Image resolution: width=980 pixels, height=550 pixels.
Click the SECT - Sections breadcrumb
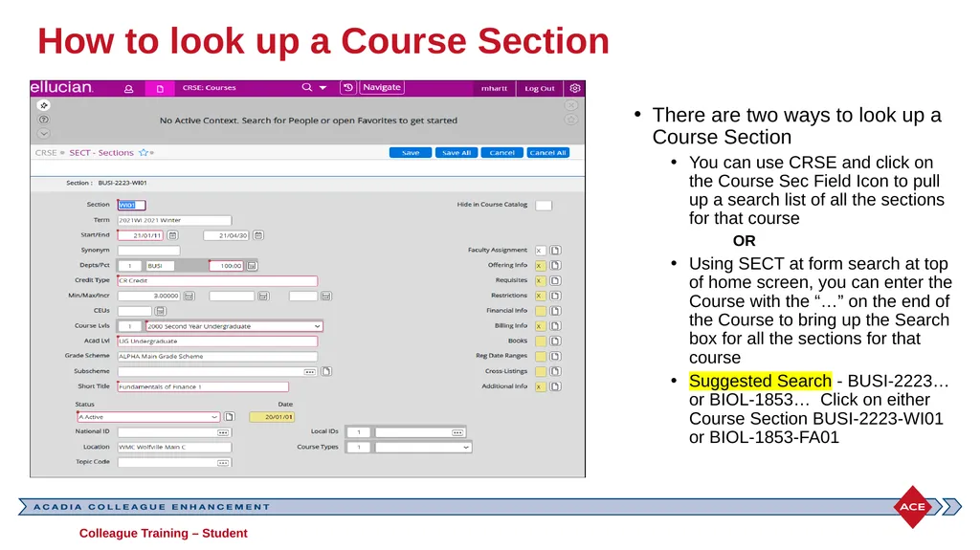click(x=101, y=152)
